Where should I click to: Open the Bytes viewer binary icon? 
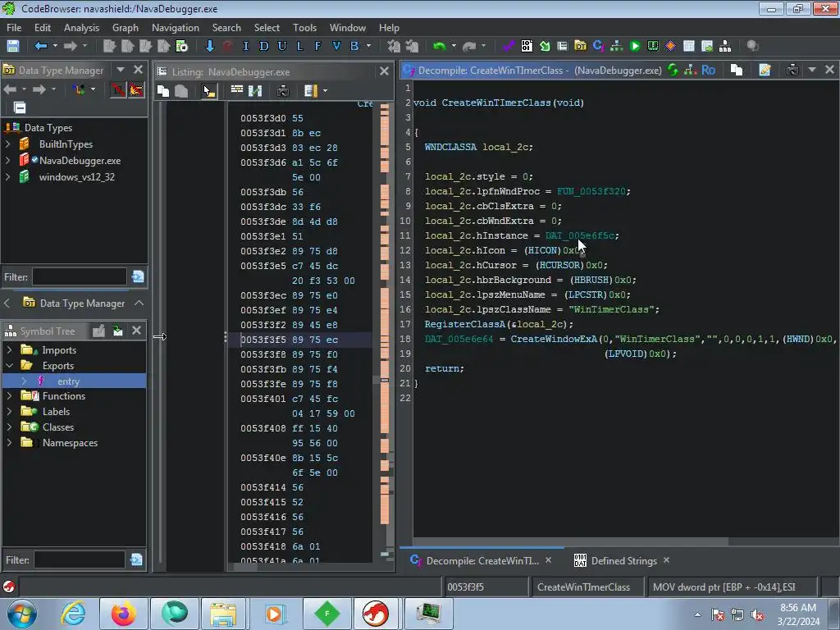tap(527, 46)
